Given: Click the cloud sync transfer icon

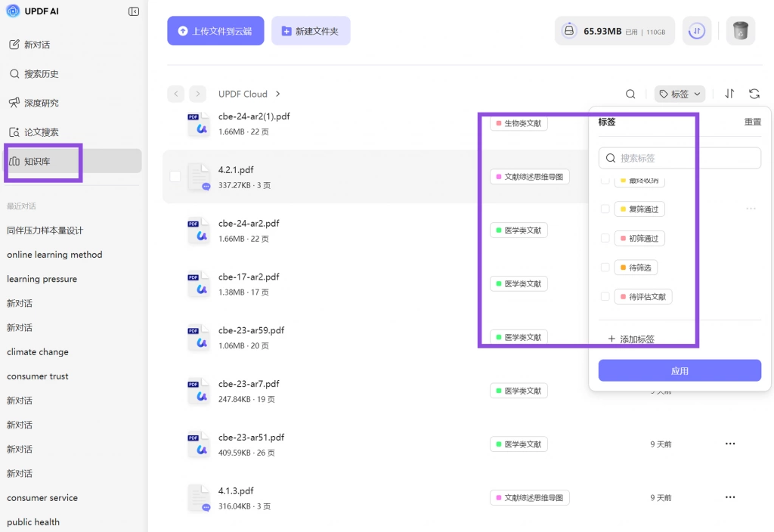Looking at the screenshot, I should click(696, 31).
